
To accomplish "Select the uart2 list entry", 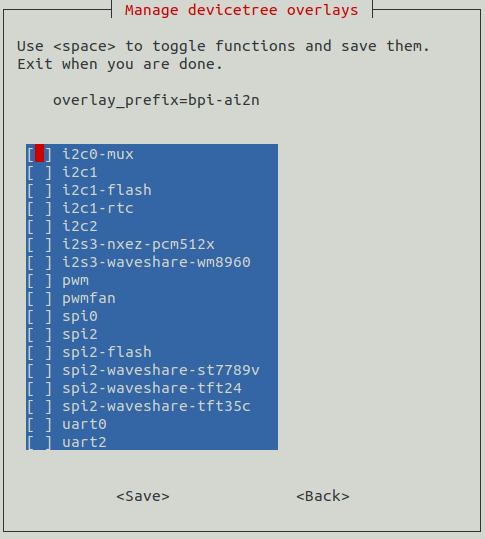I will click(x=152, y=442).
